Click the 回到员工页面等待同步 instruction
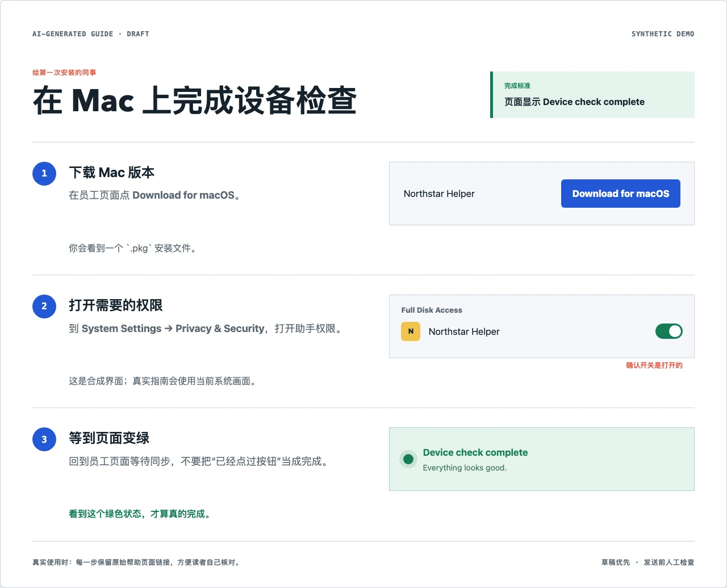 198,461
